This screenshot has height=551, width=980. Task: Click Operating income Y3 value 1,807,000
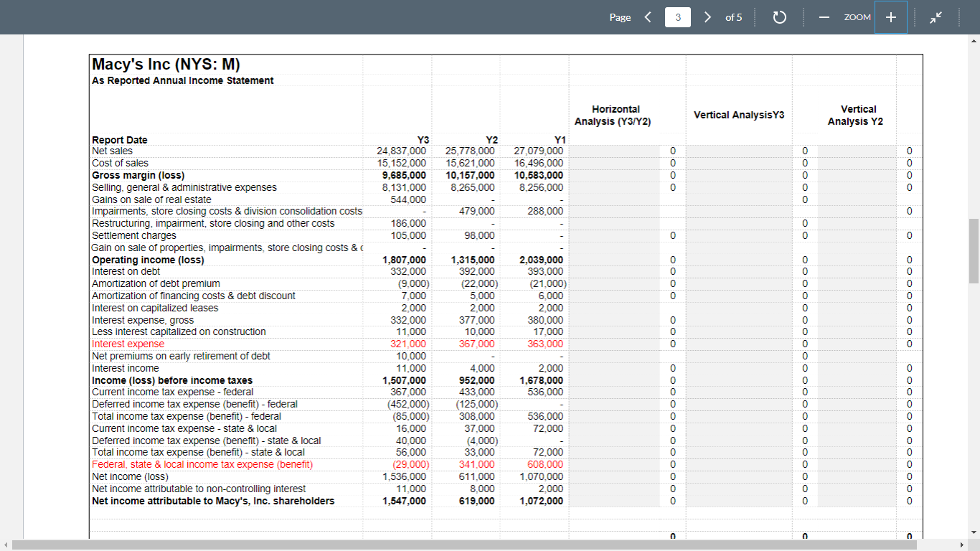point(404,260)
